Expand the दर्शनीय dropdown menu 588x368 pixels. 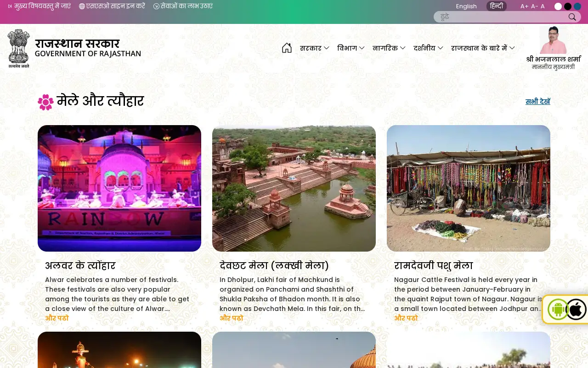(x=429, y=48)
